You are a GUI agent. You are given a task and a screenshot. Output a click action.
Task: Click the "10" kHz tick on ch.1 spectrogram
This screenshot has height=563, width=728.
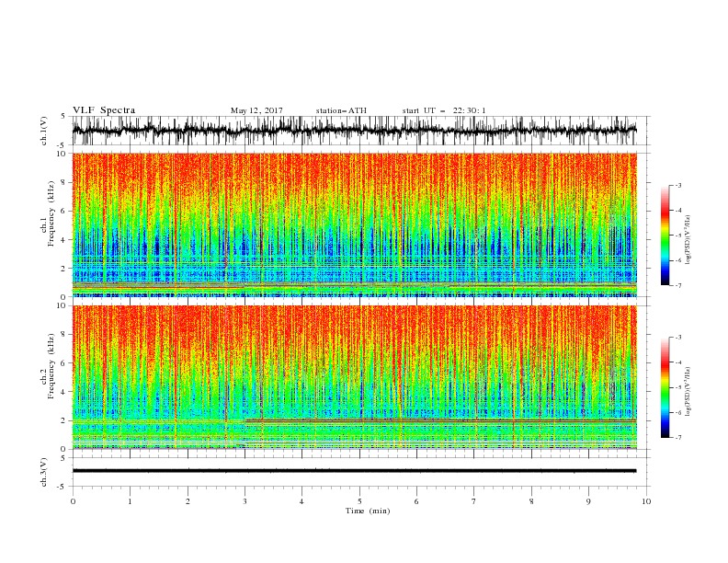pyautogui.click(x=62, y=154)
